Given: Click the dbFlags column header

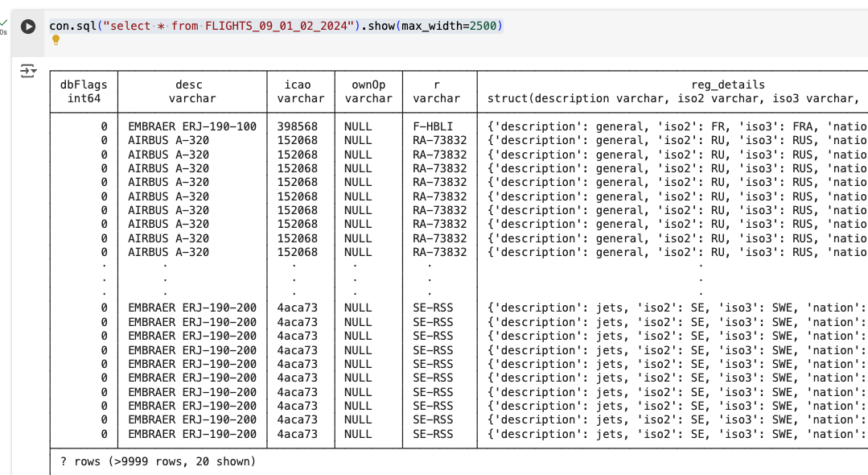Looking at the screenshot, I should coord(84,85).
